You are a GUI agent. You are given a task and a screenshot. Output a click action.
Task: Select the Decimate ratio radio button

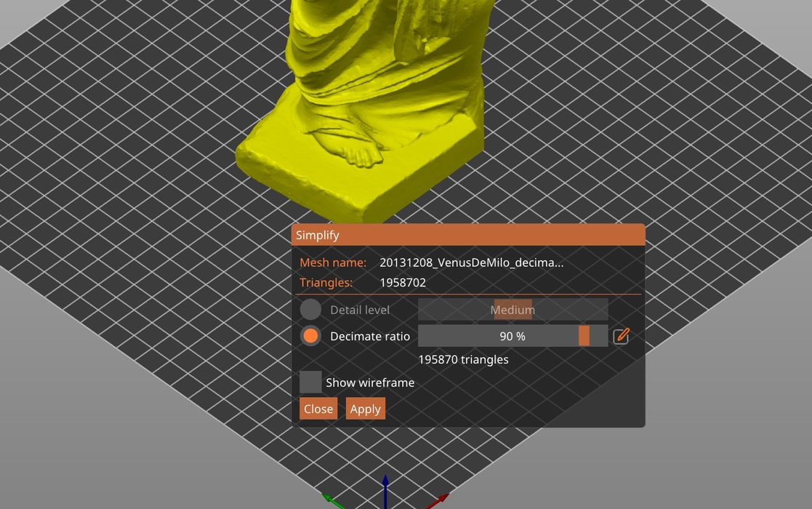point(310,335)
